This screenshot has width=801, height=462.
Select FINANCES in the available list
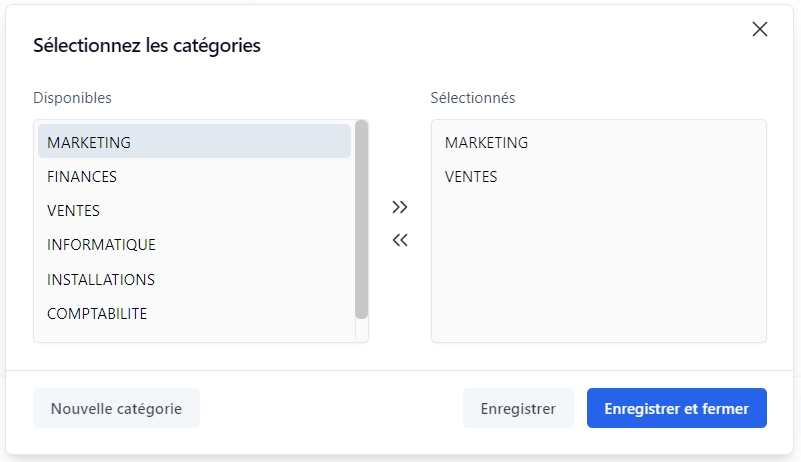point(82,177)
